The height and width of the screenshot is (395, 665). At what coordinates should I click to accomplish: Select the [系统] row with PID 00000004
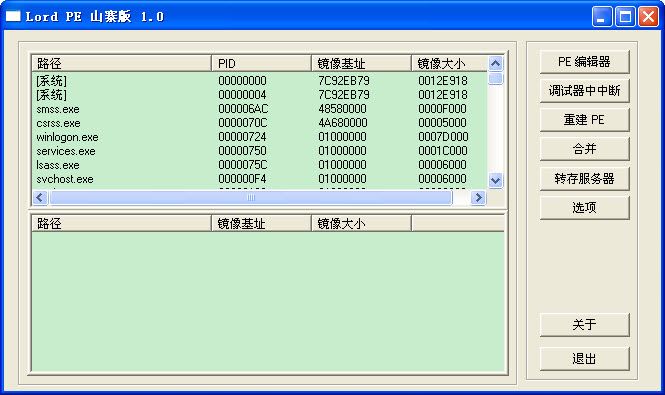pyautogui.click(x=260, y=95)
